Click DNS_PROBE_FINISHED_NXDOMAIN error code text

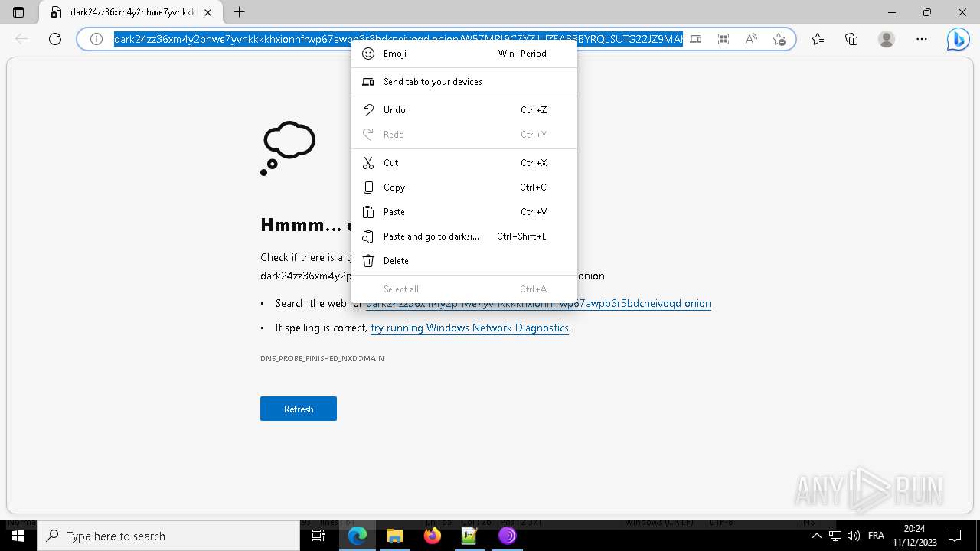[322, 358]
